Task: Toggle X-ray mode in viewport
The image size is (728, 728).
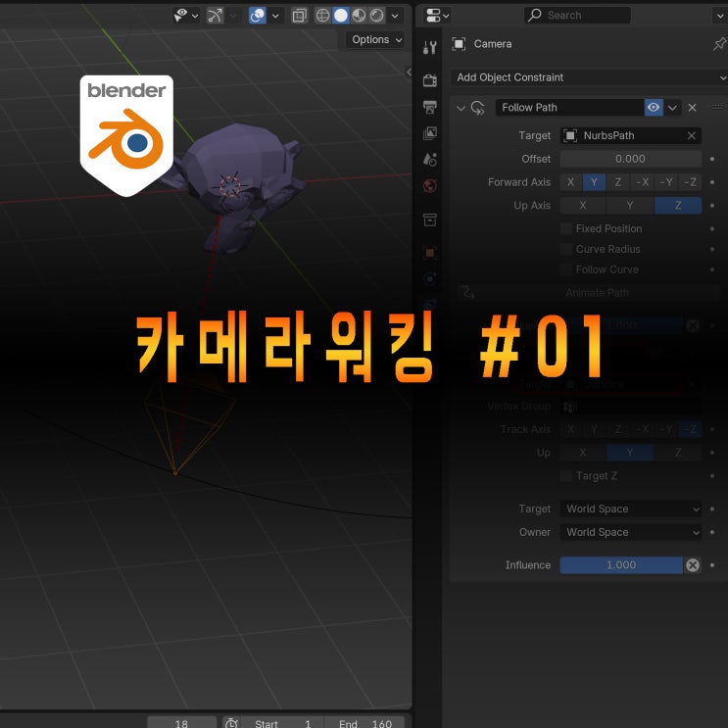Action: click(x=299, y=16)
